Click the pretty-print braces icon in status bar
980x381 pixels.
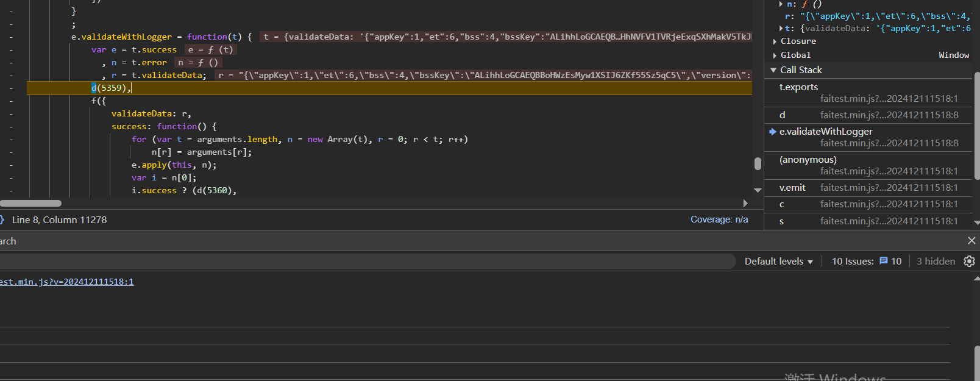2,219
